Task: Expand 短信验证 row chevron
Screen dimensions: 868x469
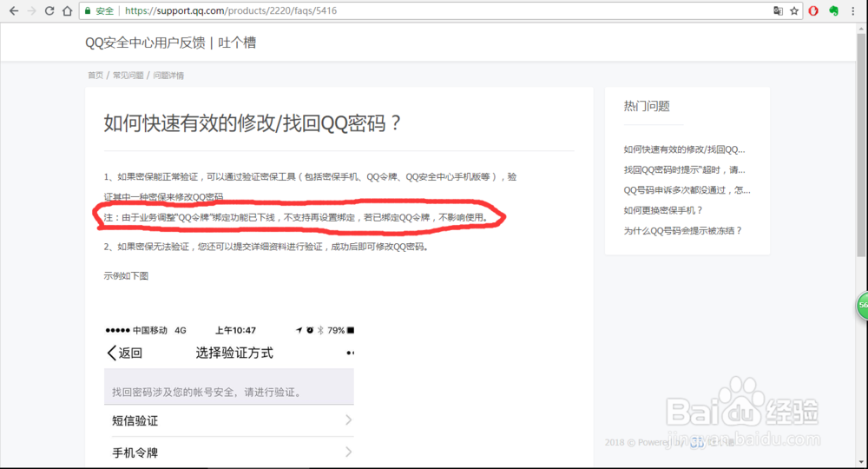Action: point(348,420)
